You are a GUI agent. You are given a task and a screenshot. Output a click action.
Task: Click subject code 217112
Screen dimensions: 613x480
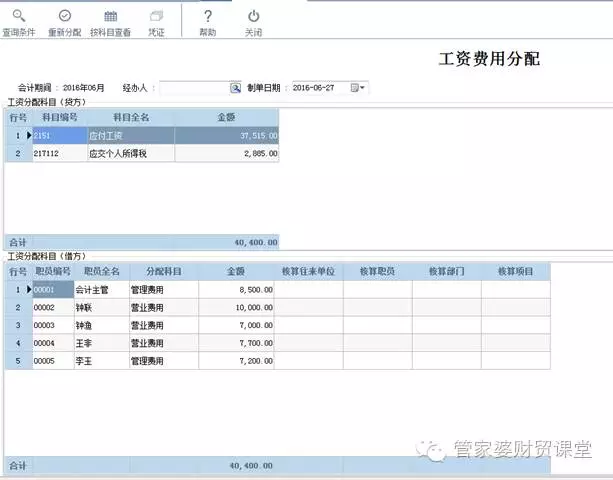click(60, 153)
